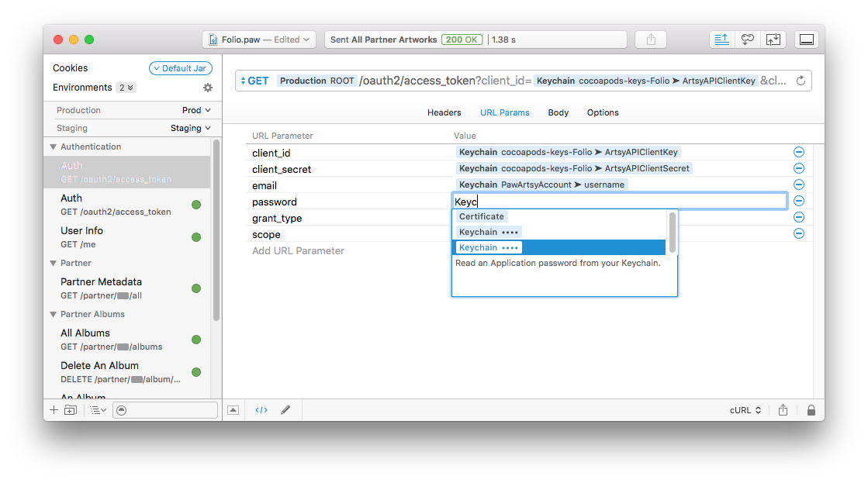Export code with bottom share icon
This screenshot has width=868, height=483.
pyautogui.click(x=783, y=410)
